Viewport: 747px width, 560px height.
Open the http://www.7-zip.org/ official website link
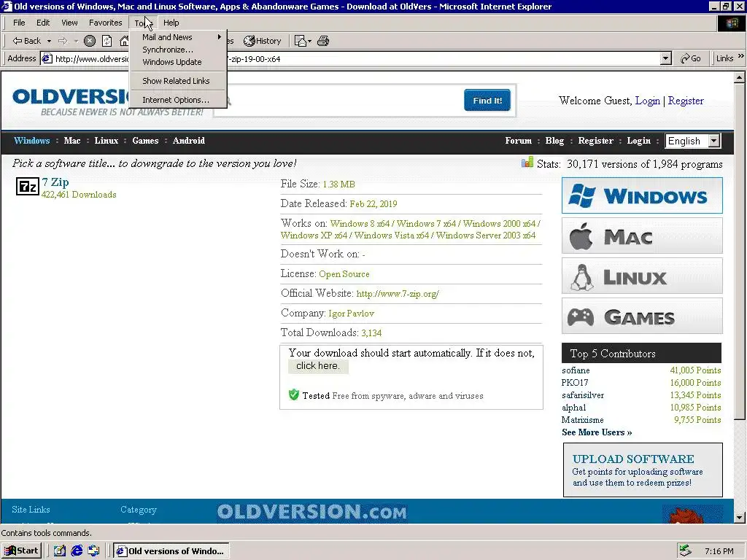(398, 294)
